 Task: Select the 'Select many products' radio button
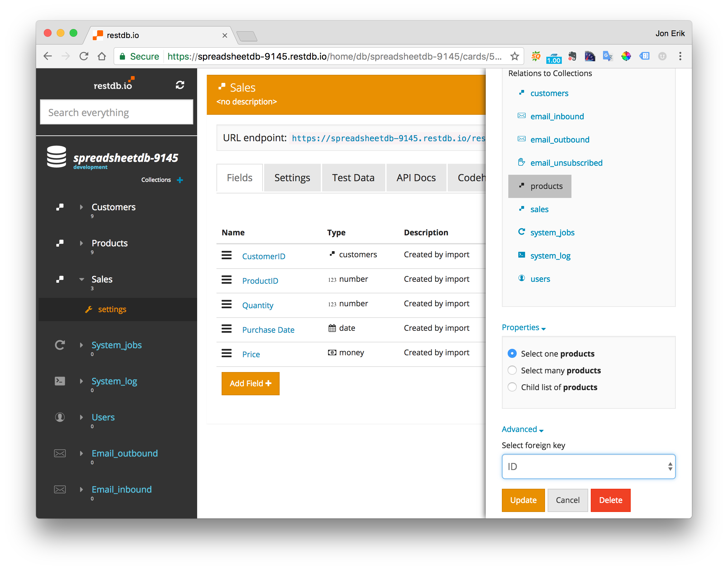[511, 370]
